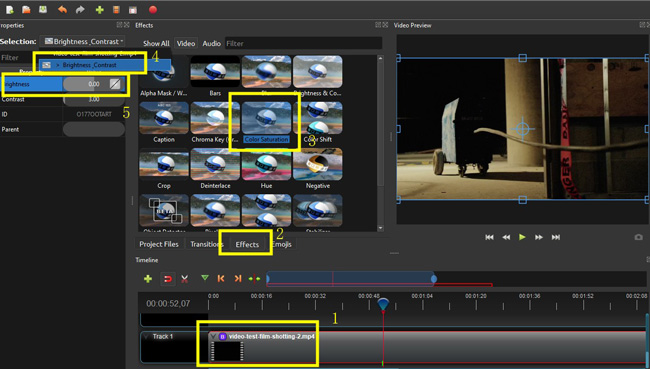Save the project with the save icon

pyautogui.click(x=43, y=10)
